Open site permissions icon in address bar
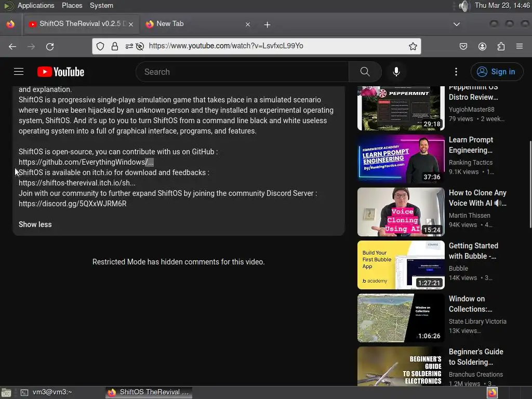Image resolution: width=532 pixels, height=399 pixels. pyautogui.click(x=129, y=46)
